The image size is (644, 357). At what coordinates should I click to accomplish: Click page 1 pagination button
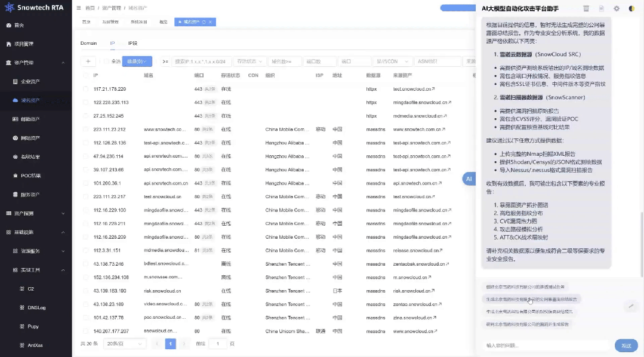[x=171, y=343]
